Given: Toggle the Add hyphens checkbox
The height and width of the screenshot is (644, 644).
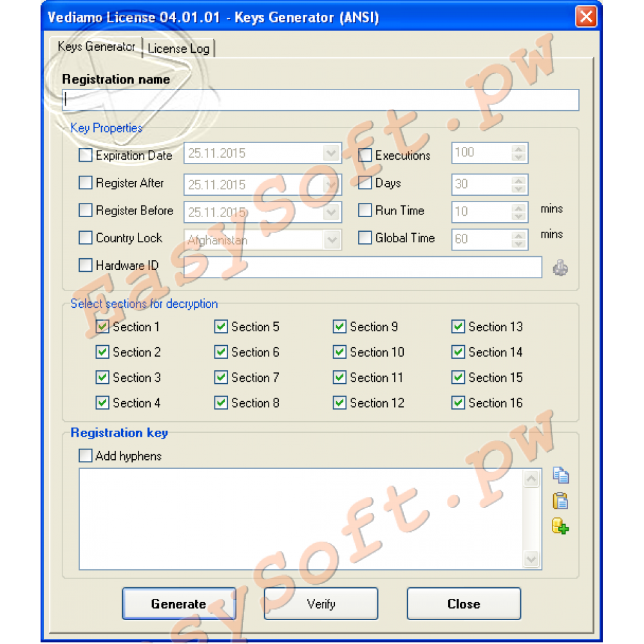Looking at the screenshot, I should (x=86, y=455).
